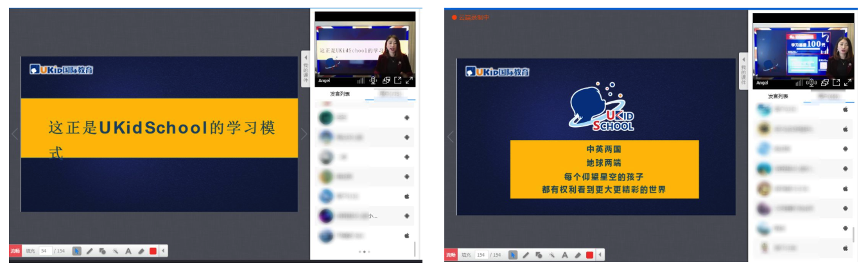Viewport: 868px width, 276px height.
Task: Click the signal strength bars in left screenshot video
Action: pos(360,81)
